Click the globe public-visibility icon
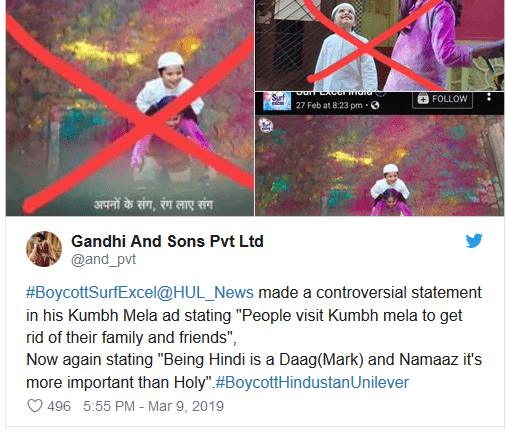Viewport: 506px width, 430px height. click(375, 105)
